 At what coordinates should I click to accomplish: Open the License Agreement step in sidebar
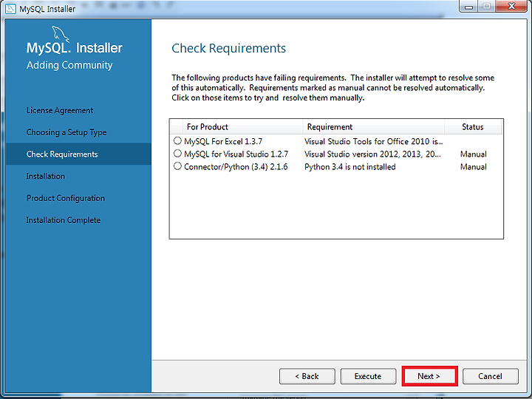click(60, 111)
